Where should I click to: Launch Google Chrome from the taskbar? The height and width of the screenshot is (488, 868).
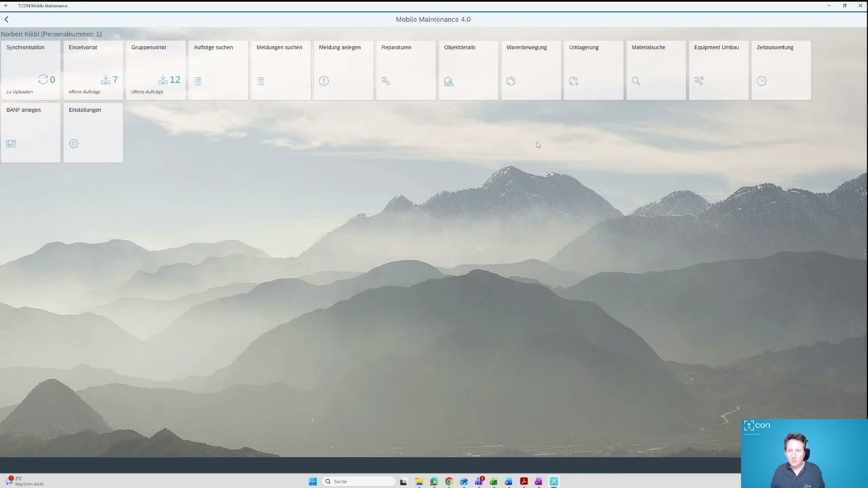(449, 481)
